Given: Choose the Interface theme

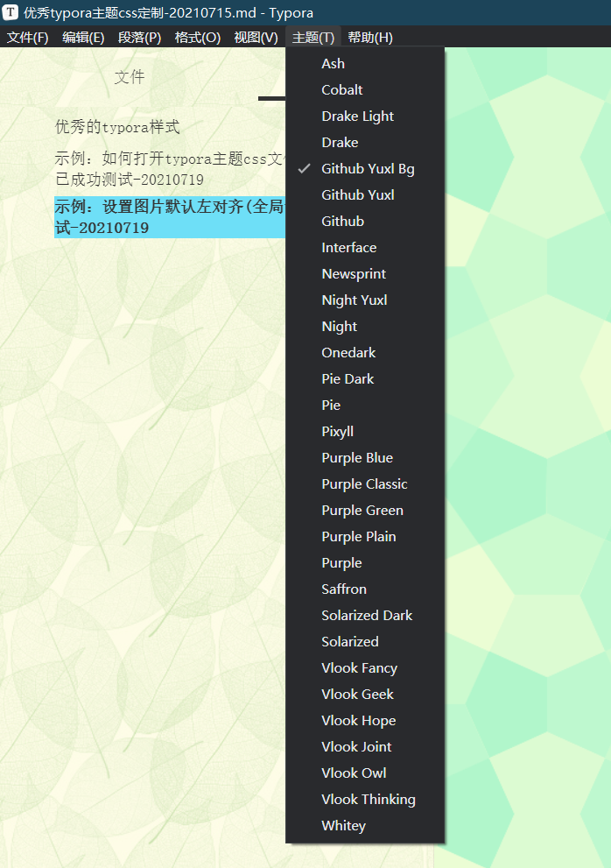Looking at the screenshot, I should [365, 248].
